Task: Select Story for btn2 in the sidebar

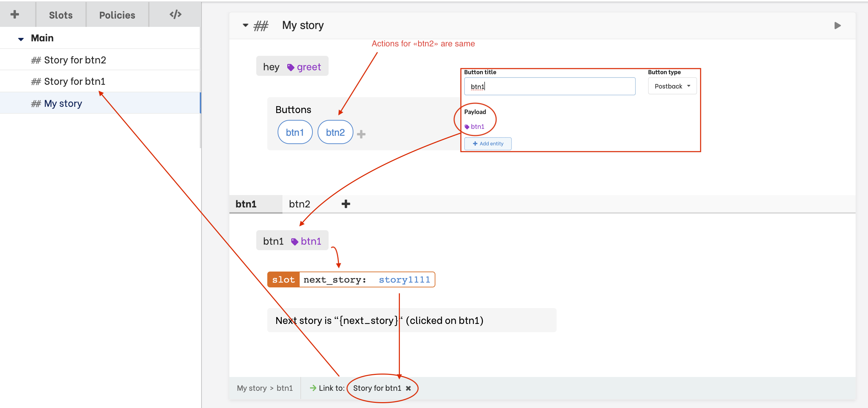Action: coord(75,60)
